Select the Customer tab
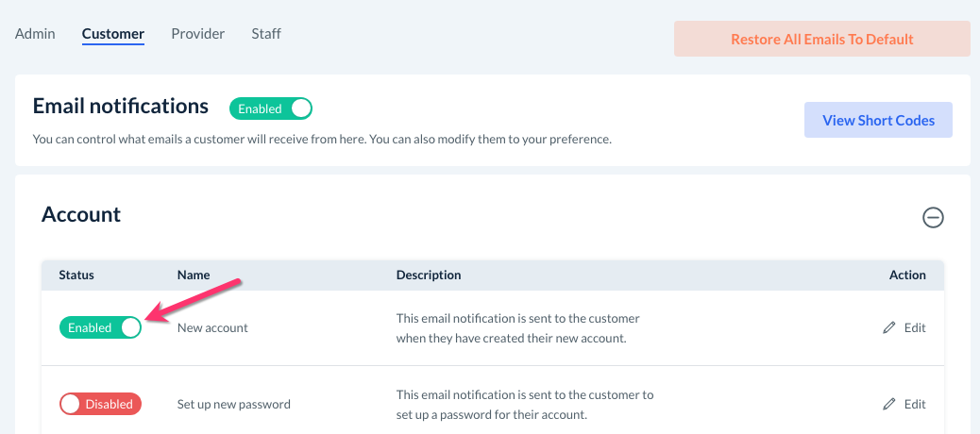Image resolution: width=980 pixels, height=434 pixels. [x=113, y=34]
